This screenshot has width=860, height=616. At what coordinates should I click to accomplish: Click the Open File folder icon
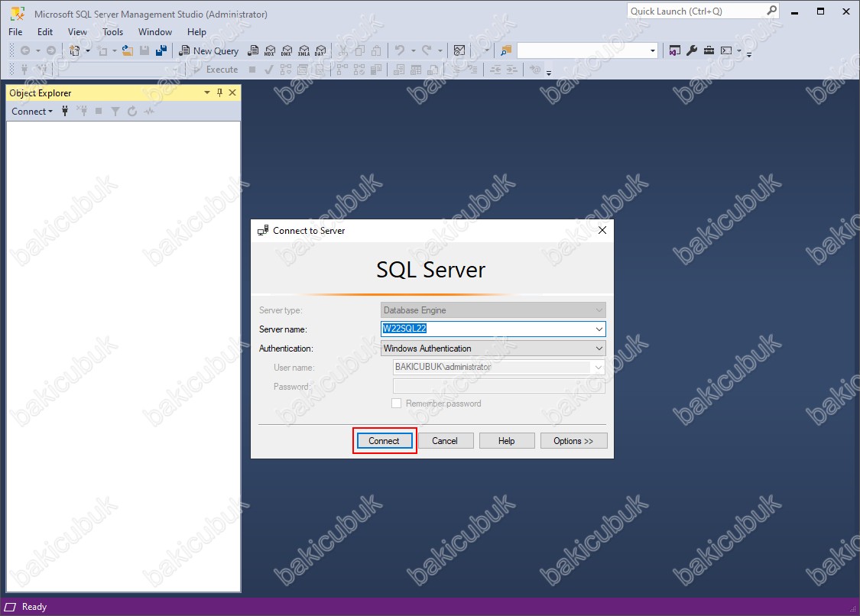(x=127, y=50)
